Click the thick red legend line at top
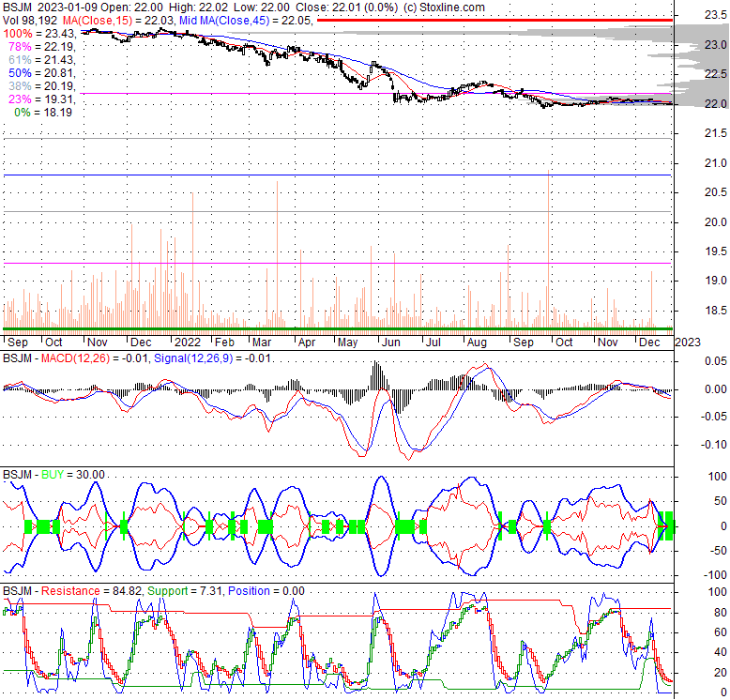 [x=494, y=20]
